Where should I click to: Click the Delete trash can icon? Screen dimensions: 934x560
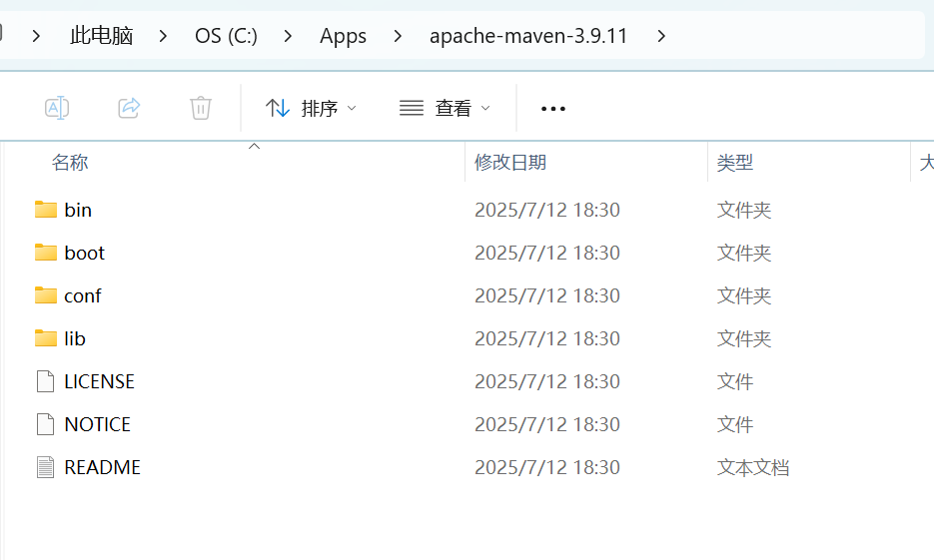point(201,109)
